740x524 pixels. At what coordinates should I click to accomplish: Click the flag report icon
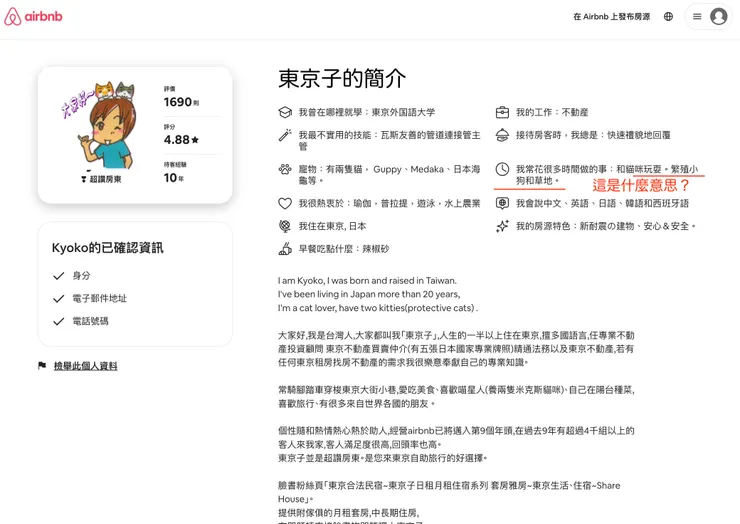(x=42, y=365)
